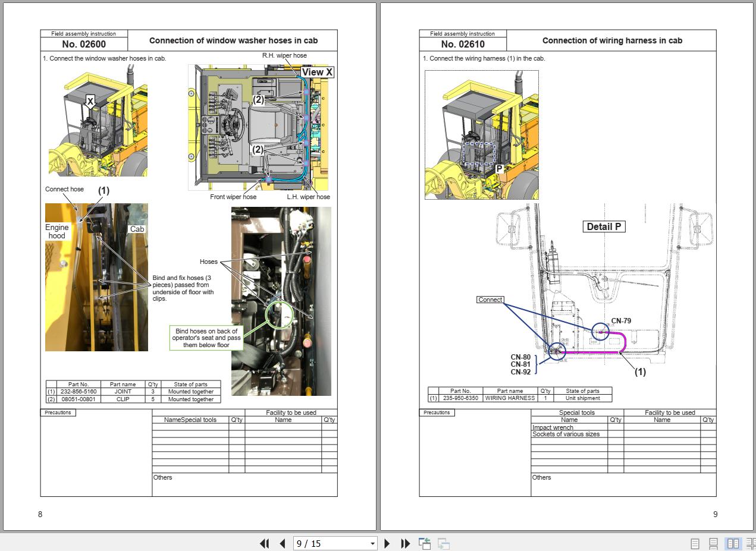756x551 pixels.
Task: Click part number 232-856-5160
Action: (x=79, y=392)
